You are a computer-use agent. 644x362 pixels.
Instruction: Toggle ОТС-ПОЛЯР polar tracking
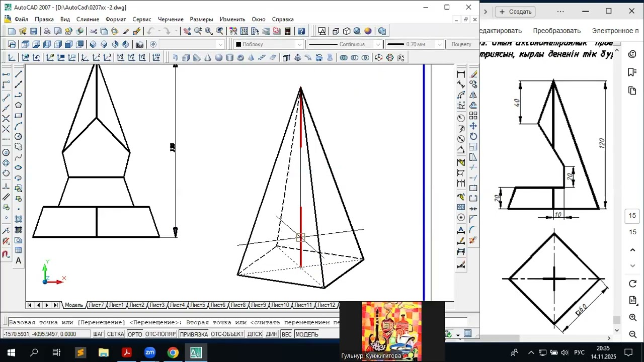click(160, 334)
